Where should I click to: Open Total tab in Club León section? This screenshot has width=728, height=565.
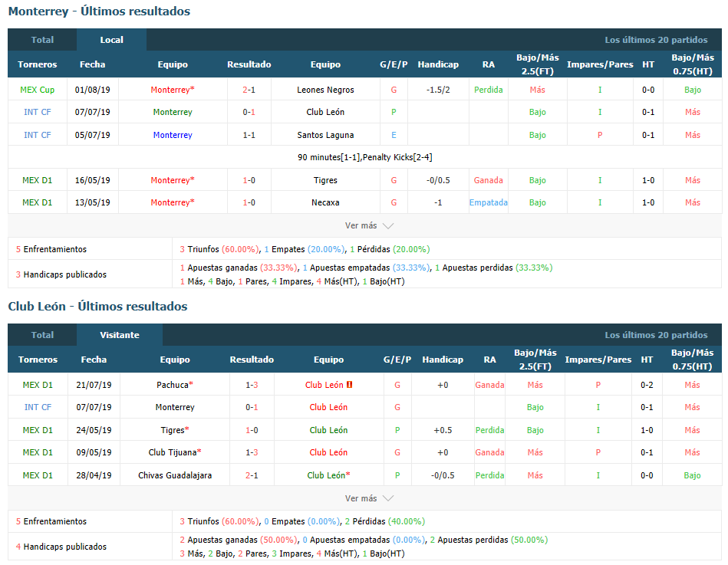pyautogui.click(x=42, y=335)
